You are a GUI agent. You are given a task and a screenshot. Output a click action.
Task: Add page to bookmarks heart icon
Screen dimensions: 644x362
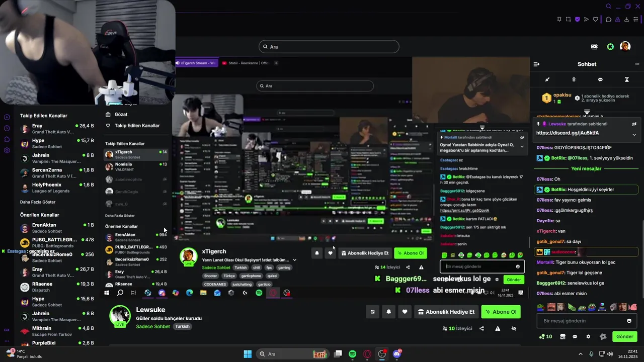(596, 20)
